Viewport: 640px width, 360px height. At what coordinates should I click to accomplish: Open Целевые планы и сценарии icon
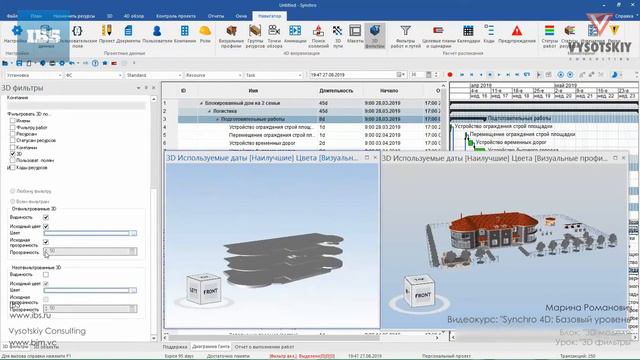point(438,31)
